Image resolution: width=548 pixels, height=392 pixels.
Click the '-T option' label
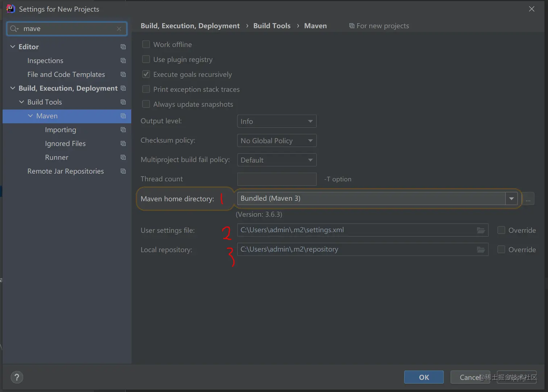(x=338, y=179)
